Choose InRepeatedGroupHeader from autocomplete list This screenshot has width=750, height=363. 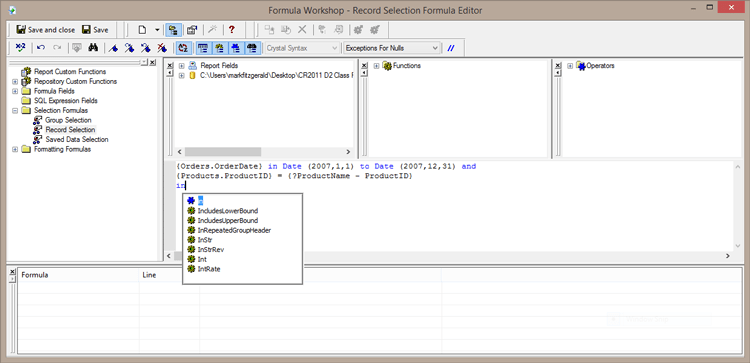tap(234, 230)
